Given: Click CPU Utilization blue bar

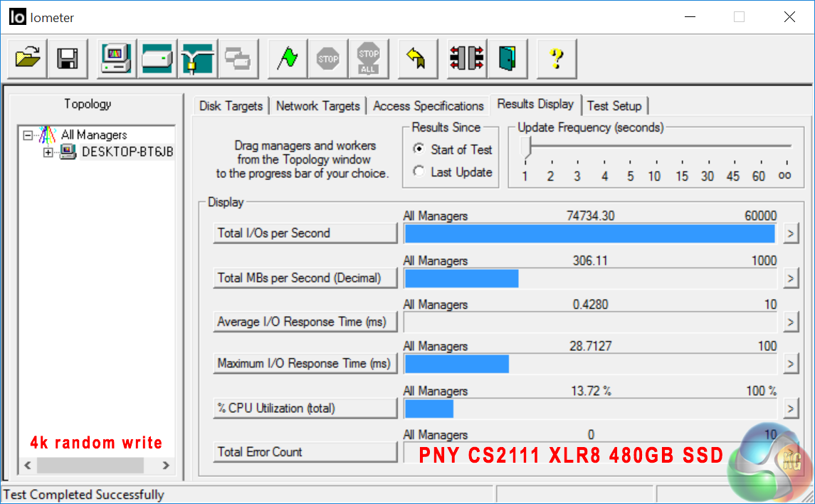Looking at the screenshot, I should (x=428, y=409).
